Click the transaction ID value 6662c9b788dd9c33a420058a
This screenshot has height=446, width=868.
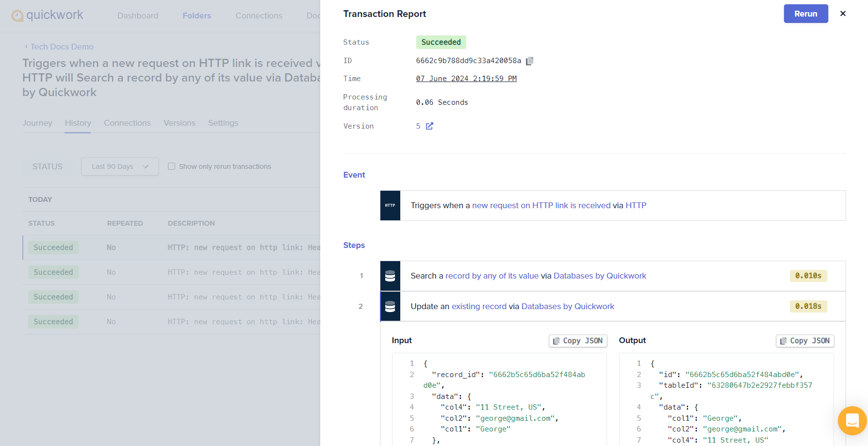click(x=469, y=61)
